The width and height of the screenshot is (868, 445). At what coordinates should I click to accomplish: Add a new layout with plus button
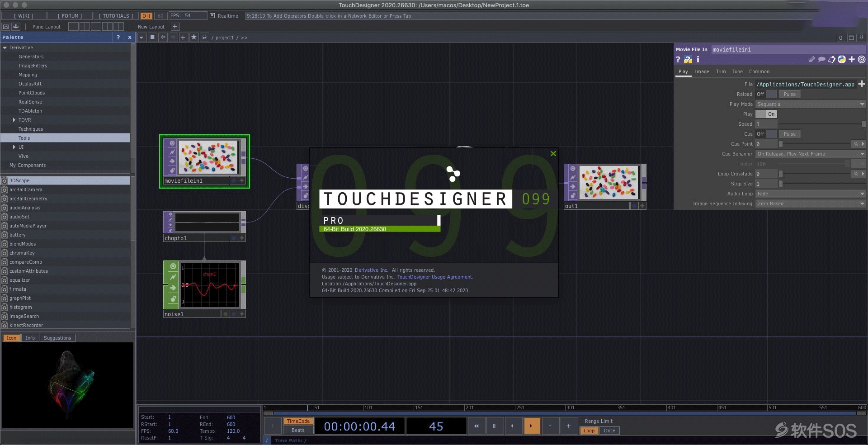tap(175, 27)
